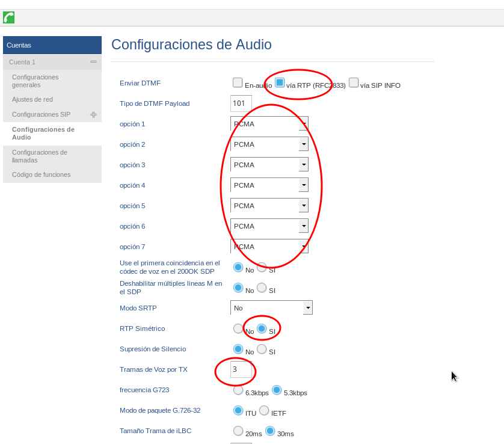Open Configuraciones generales in sidebar
This screenshot has width=504, height=444.
point(35,81)
